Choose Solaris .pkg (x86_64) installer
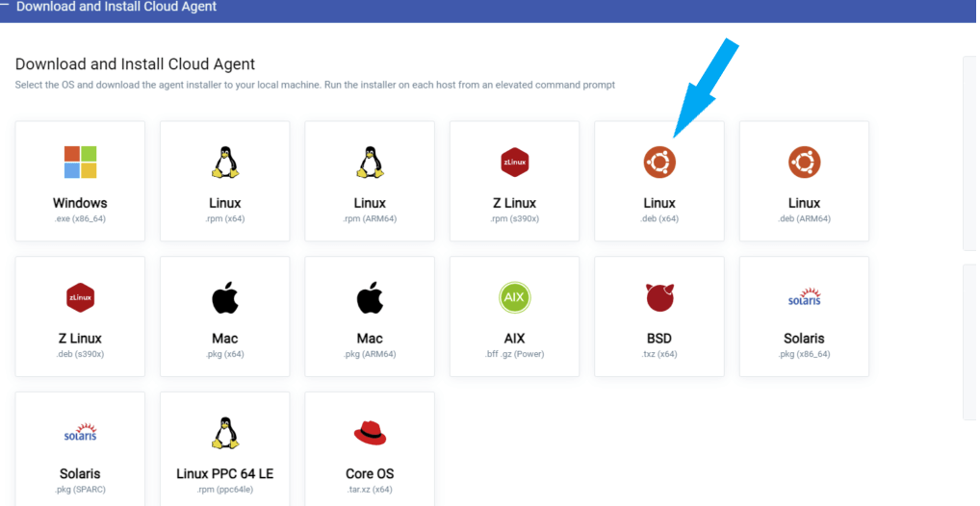 (804, 316)
